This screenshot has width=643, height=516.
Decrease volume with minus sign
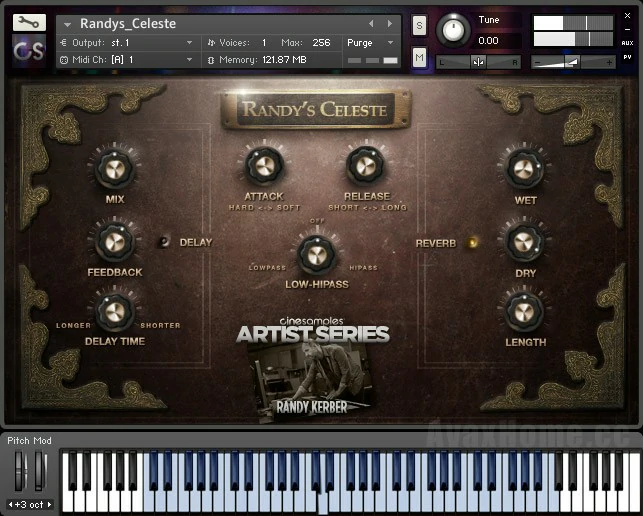538,62
